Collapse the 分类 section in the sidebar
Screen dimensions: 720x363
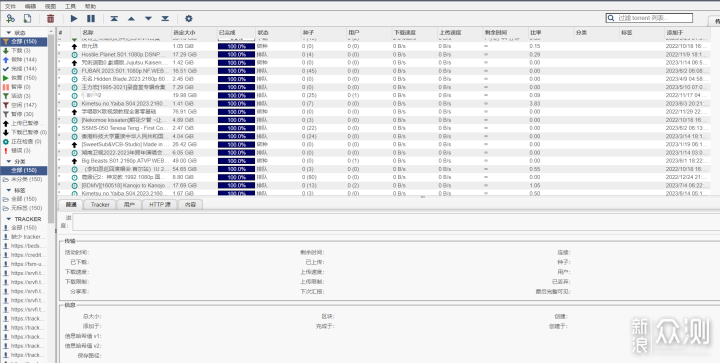point(9,162)
